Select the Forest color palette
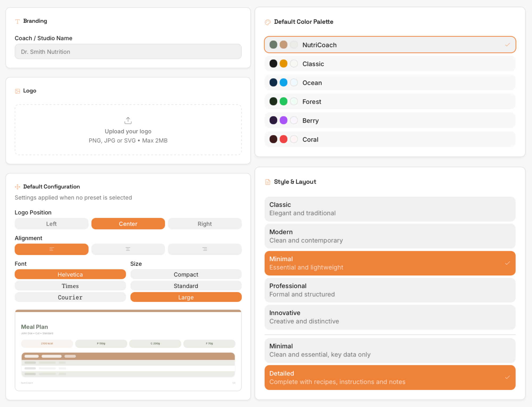The height and width of the screenshot is (407, 532). click(390, 102)
